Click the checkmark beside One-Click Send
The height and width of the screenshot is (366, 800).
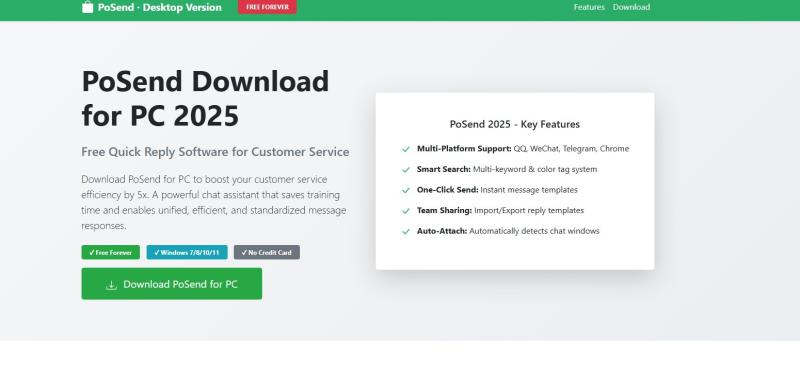[x=406, y=190]
